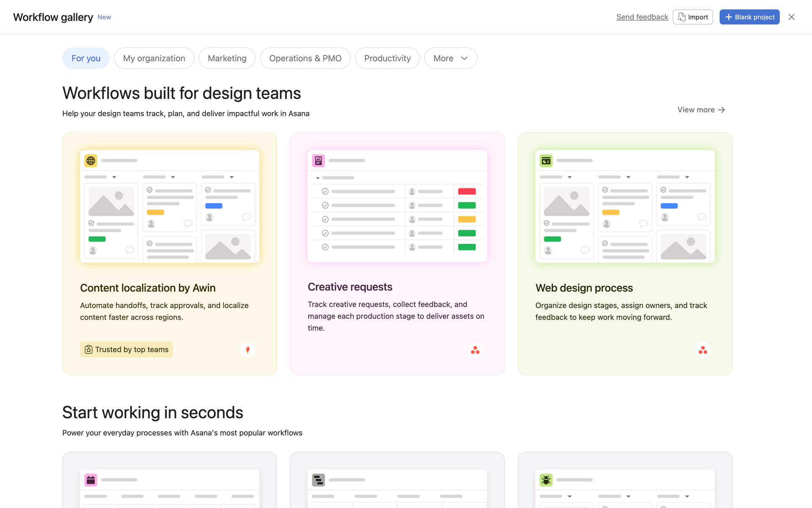Image resolution: width=812 pixels, height=508 pixels.
Task: Open Content localization by Awin title
Action: pos(148,288)
